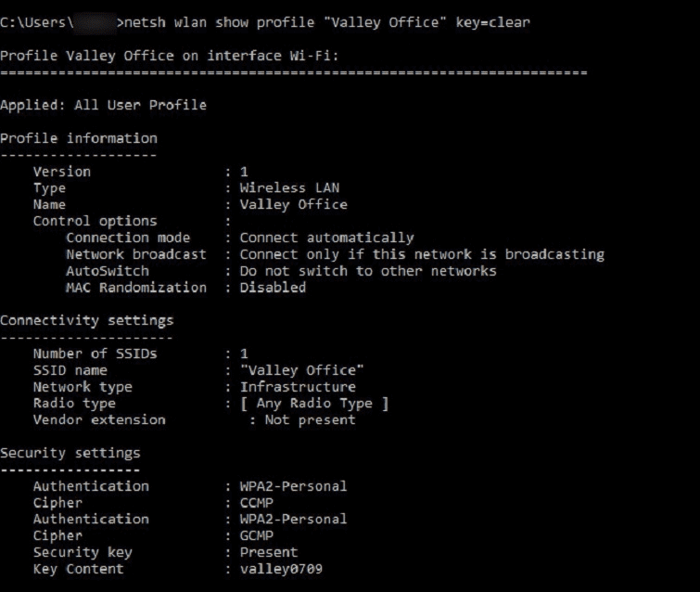Click the Wireless LAN type value
Image resolution: width=700 pixels, height=592 pixels.
pos(289,187)
